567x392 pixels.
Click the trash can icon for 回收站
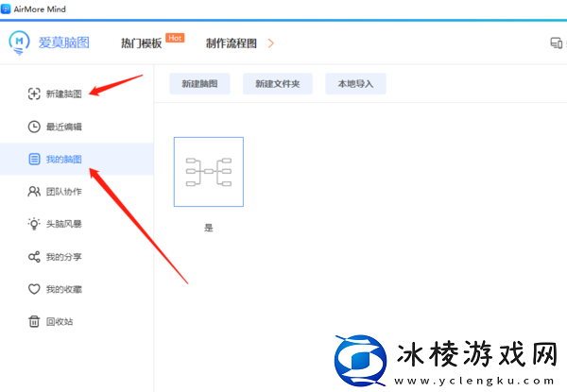(34, 321)
